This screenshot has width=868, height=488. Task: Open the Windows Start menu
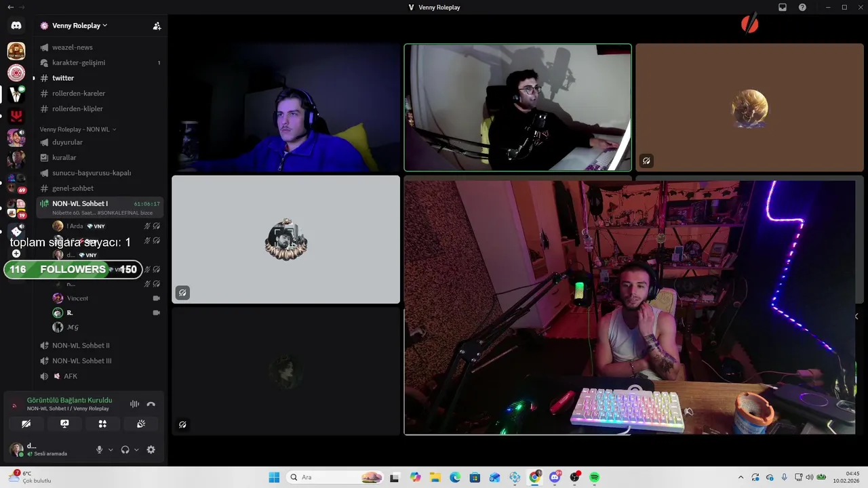[x=274, y=477]
